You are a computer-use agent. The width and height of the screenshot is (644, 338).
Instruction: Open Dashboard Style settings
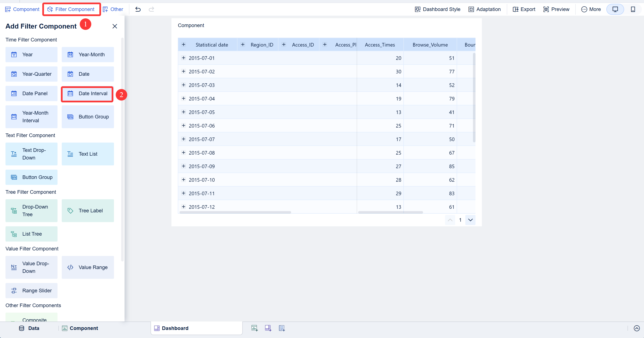pyautogui.click(x=437, y=9)
